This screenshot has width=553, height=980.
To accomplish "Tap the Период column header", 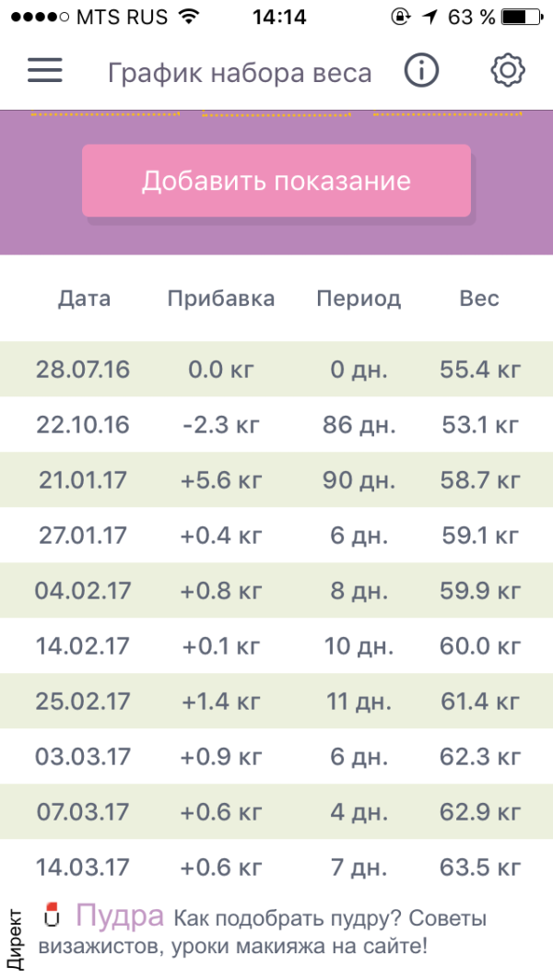I will [x=359, y=299].
